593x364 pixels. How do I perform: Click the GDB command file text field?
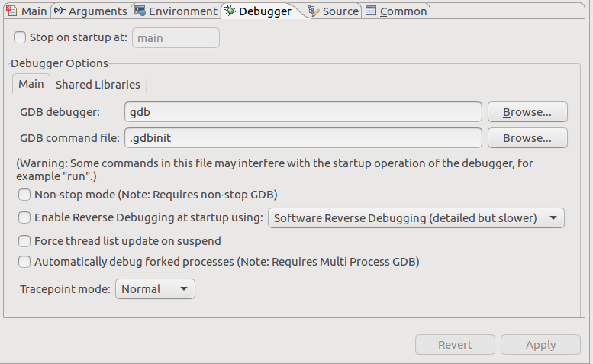302,138
